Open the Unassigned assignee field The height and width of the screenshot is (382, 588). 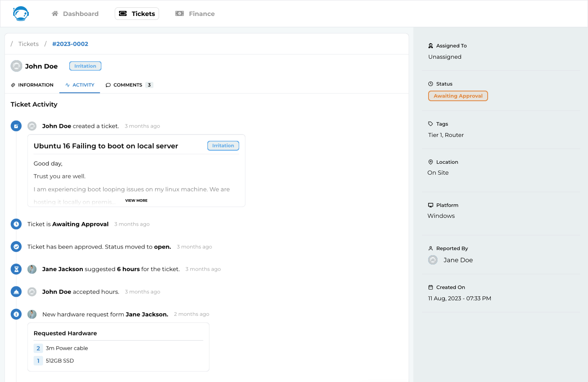tap(444, 57)
